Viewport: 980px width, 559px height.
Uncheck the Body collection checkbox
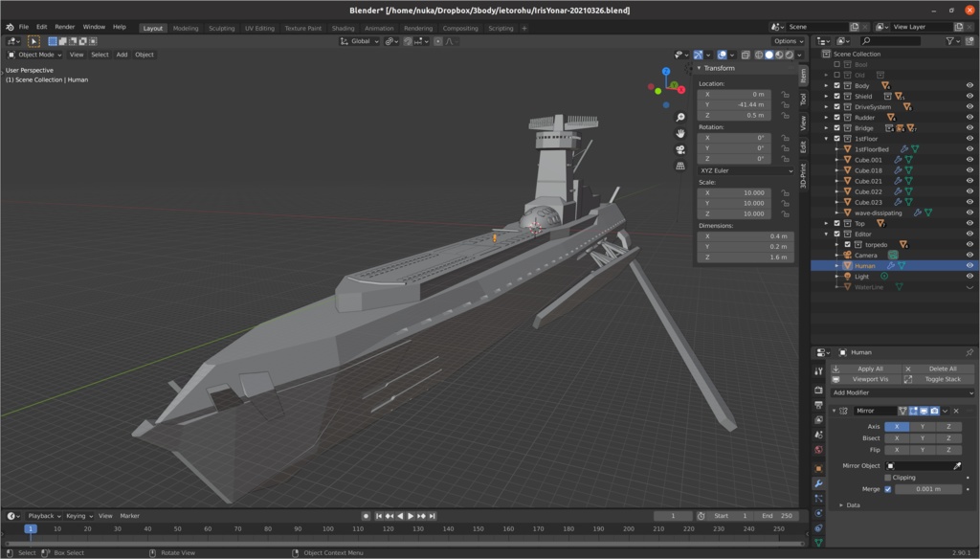tap(837, 86)
